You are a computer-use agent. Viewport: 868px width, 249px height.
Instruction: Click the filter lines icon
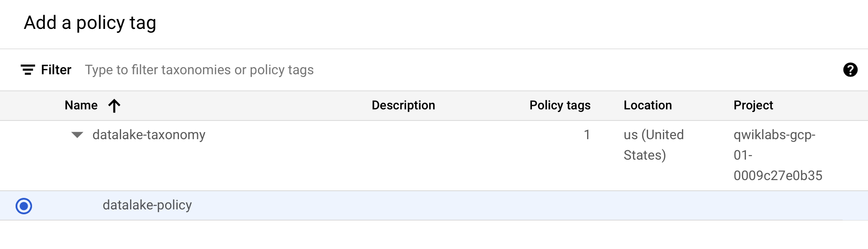[28, 70]
